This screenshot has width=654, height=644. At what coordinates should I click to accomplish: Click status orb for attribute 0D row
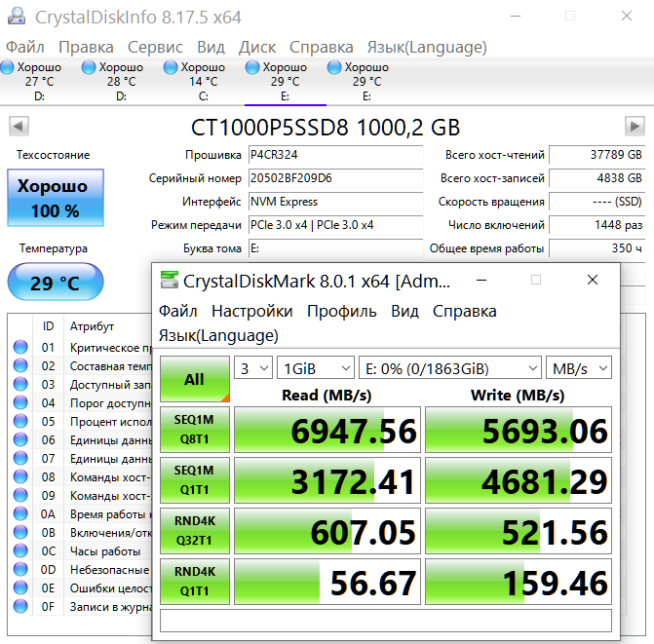20,569
